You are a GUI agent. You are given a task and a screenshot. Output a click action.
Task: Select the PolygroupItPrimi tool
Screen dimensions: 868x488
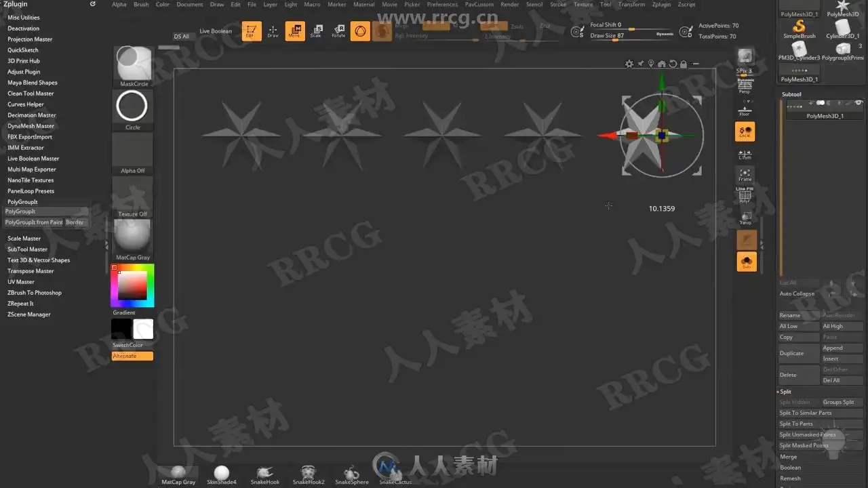[843, 52]
